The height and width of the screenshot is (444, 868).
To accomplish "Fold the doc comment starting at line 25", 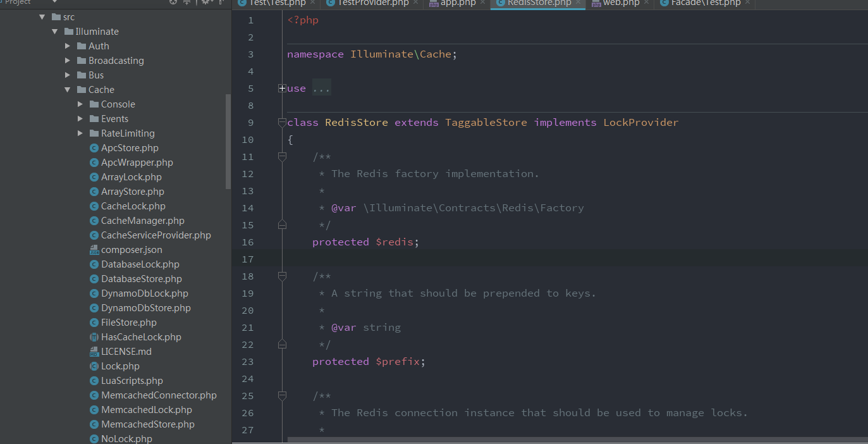I will (282, 396).
